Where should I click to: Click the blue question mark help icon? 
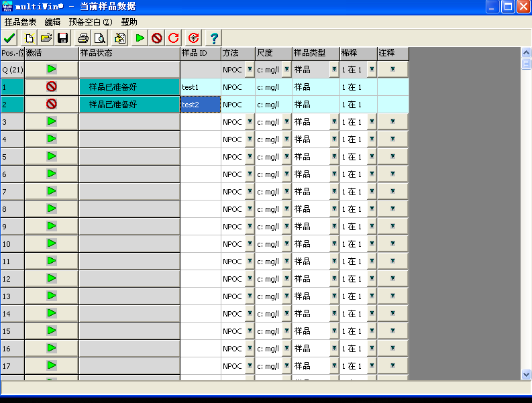pos(214,38)
